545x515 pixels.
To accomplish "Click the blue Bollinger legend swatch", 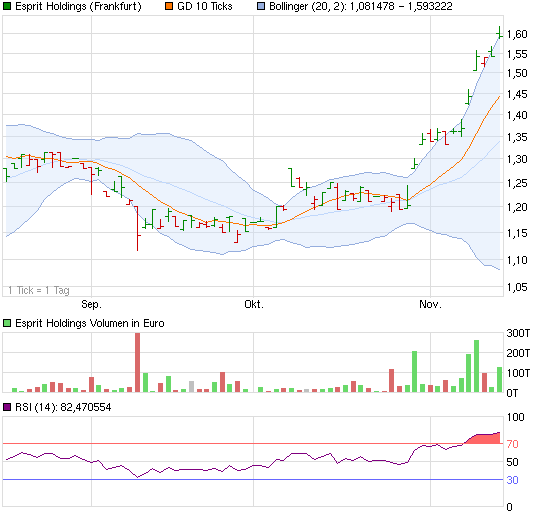I will click(x=261, y=6).
